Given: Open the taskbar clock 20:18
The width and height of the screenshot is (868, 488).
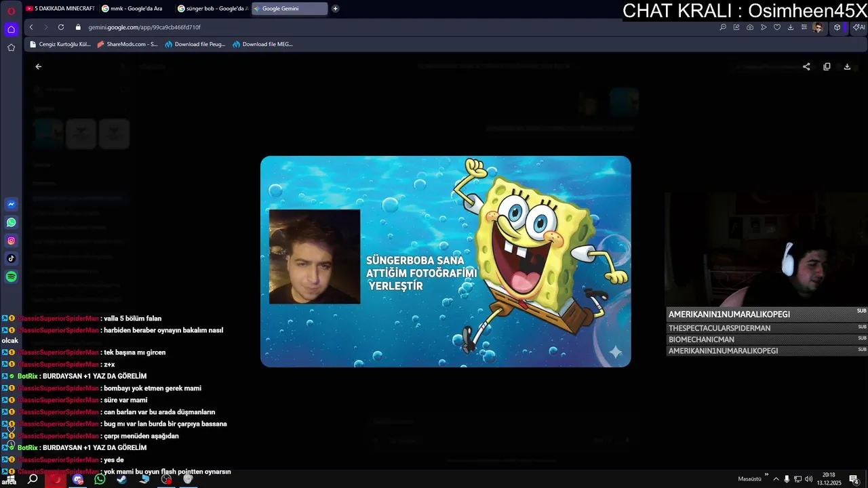Looking at the screenshot, I should click(829, 479).
